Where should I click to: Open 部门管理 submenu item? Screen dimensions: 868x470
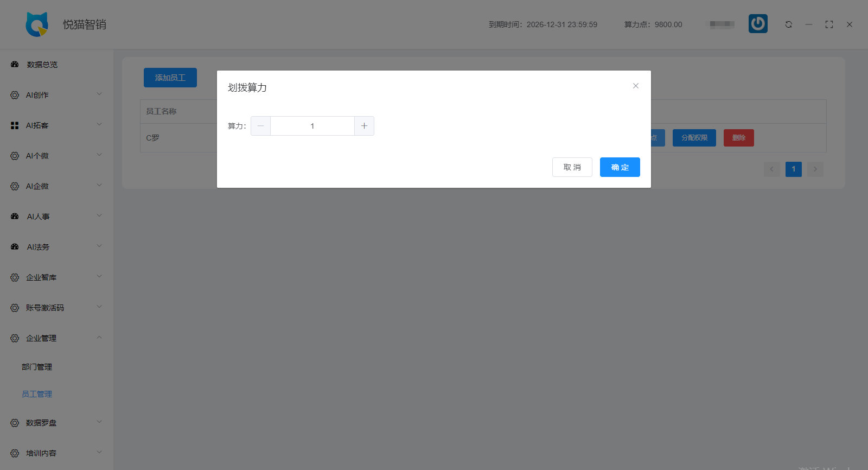point(37,367)
